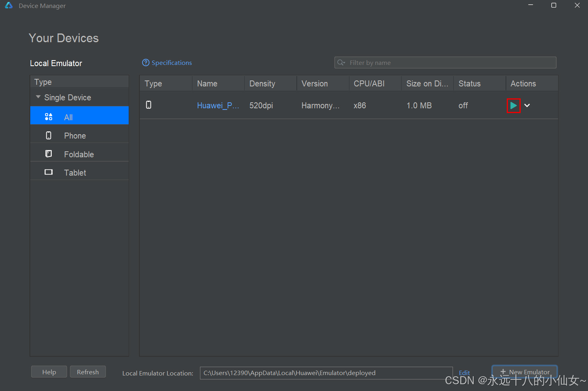Click the Device Manager app logo icon

click(9, 6)
